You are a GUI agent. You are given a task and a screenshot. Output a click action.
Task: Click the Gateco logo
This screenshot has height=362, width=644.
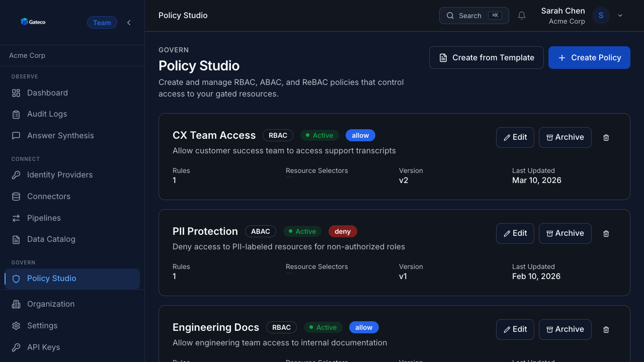[x=33, y=22]
